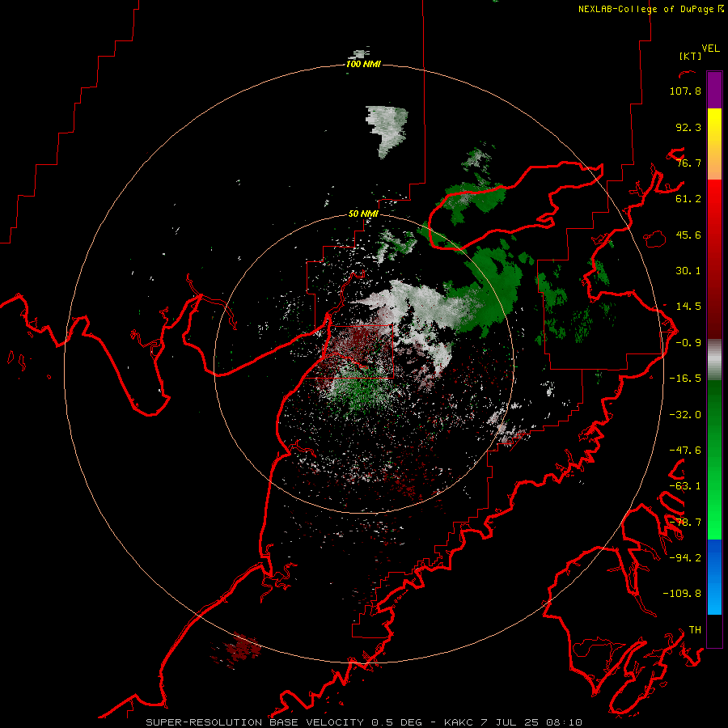Click the 30.1 velocity scale value
This screenshot has height=728, width=728.
click(688, 271)
